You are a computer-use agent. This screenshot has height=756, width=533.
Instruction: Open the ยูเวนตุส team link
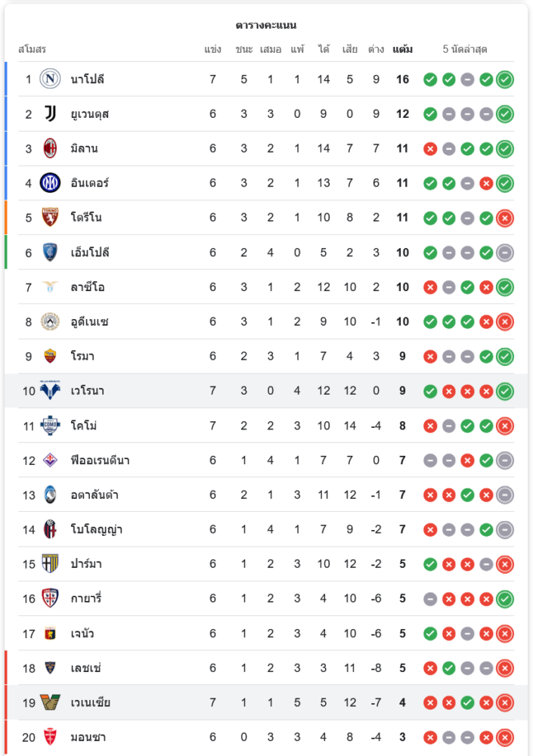(90, 113)
